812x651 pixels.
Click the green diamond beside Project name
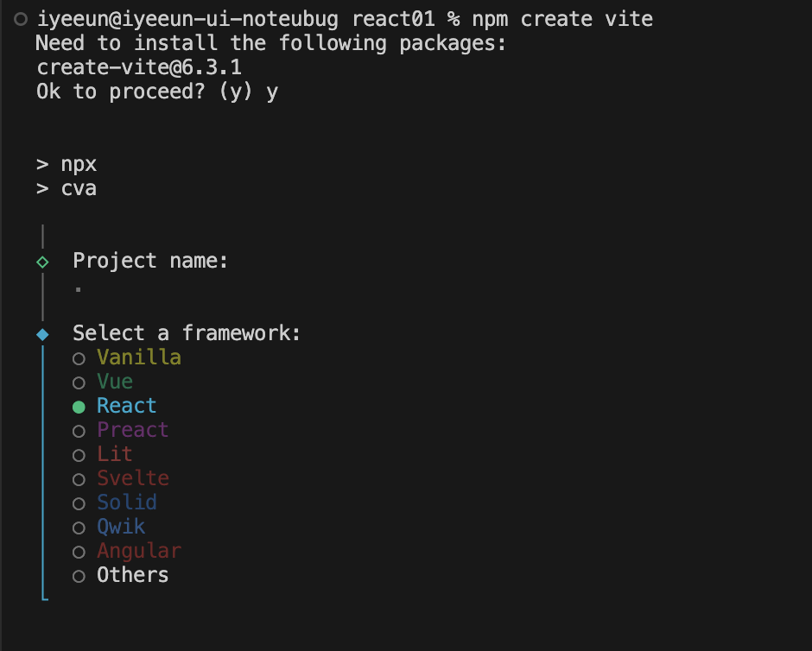[43, 262]
